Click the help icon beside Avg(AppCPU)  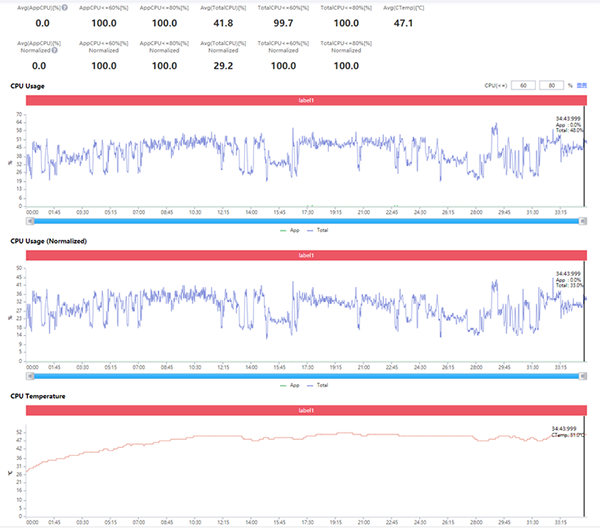[65, 7]
